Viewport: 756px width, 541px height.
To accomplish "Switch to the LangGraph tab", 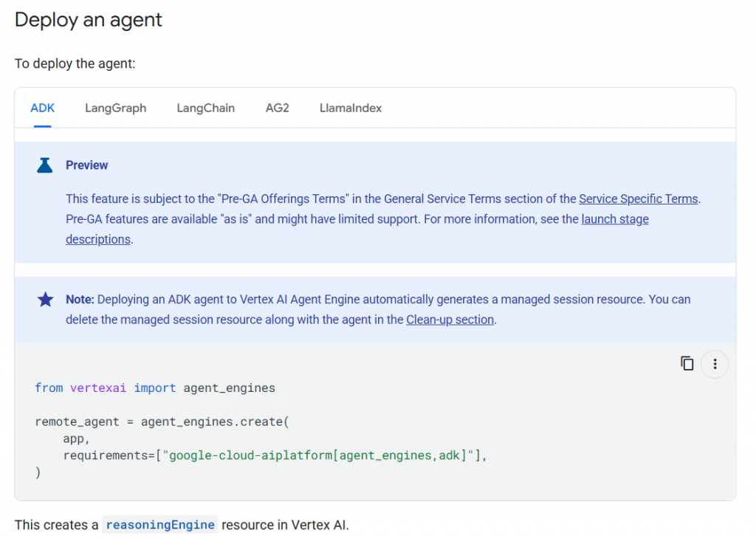I will (115, 108).
